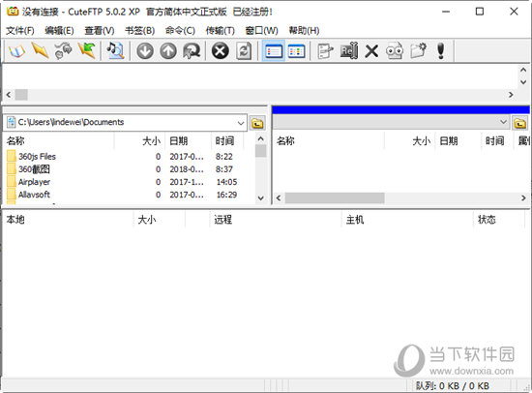
Task: Open the 命令(C) menu
Action: pos(180,31)
